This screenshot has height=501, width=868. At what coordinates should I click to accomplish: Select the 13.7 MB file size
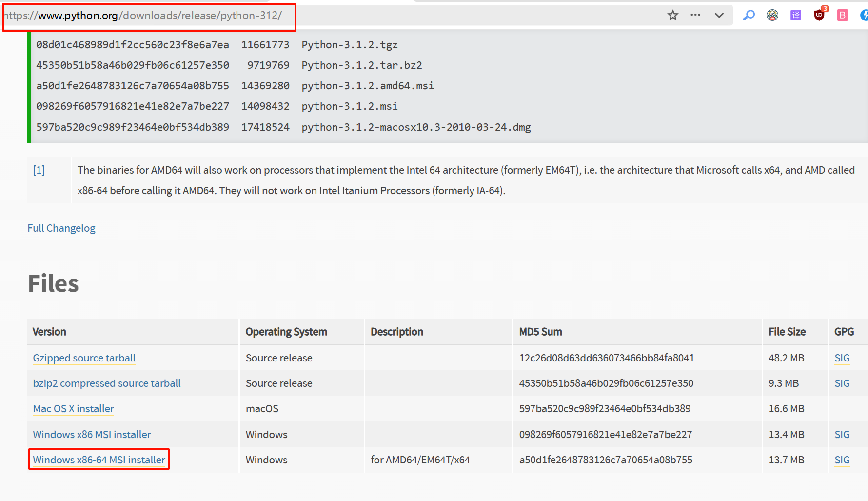pyautogui.click(x=787, y=460)
